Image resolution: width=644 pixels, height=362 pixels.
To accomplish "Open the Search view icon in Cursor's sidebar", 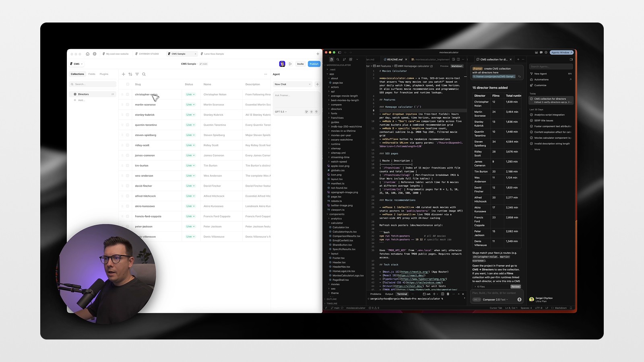I will (338, 60).
